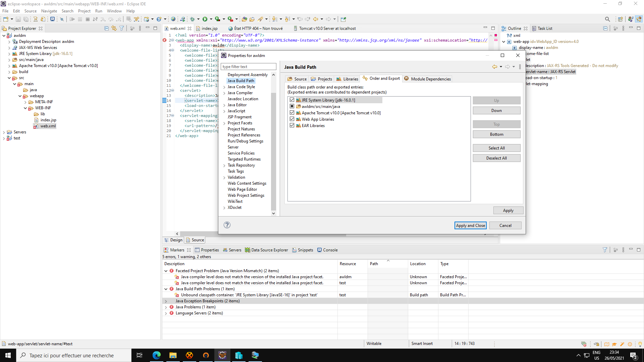
Task: Open the Console view tab
Action: coord(327,250)
